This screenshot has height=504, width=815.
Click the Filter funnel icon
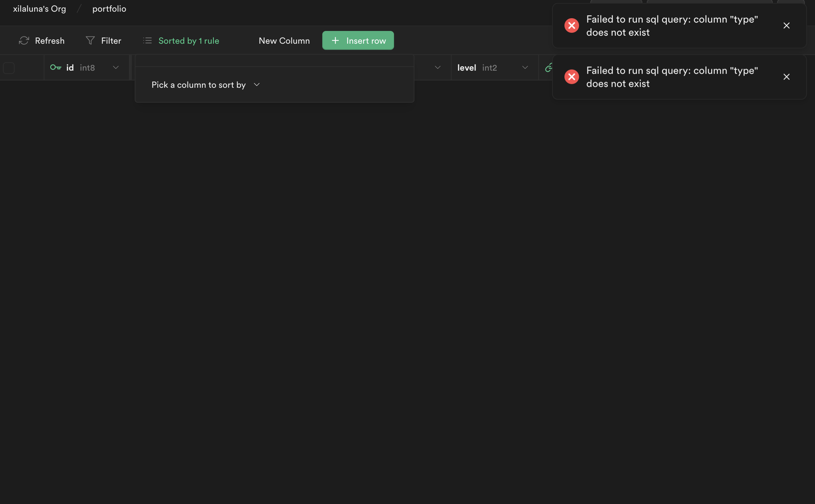(90, 40)
